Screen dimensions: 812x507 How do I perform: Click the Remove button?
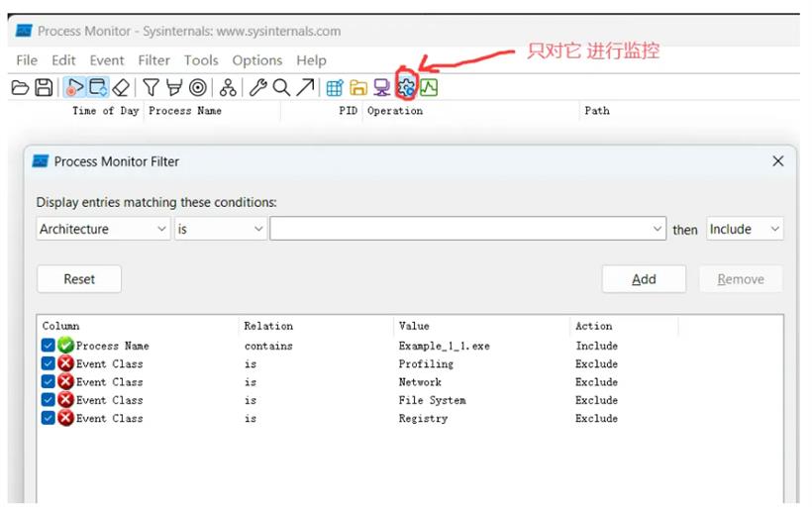point(741,279)
